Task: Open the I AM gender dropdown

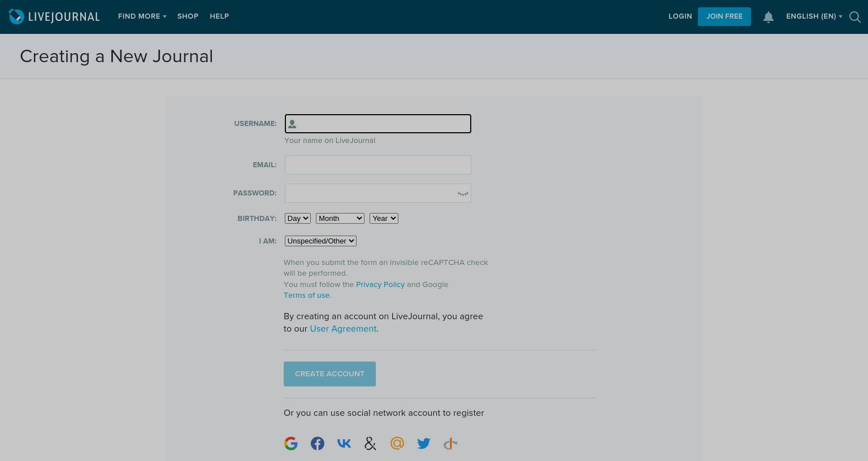Action: pyautogui.click(x=320, y=241)
